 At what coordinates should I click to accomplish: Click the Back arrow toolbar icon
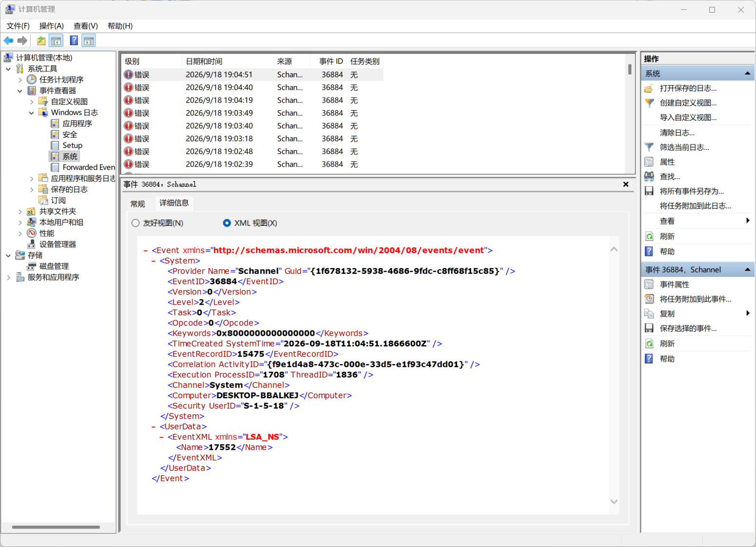tap(8, 40)
